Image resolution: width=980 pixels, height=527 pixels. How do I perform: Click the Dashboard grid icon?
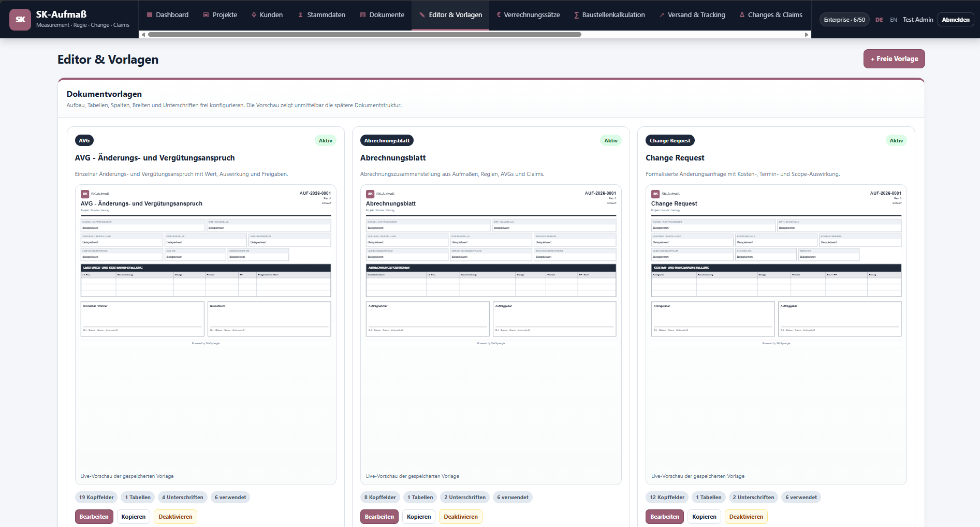(x=150, y=15)
